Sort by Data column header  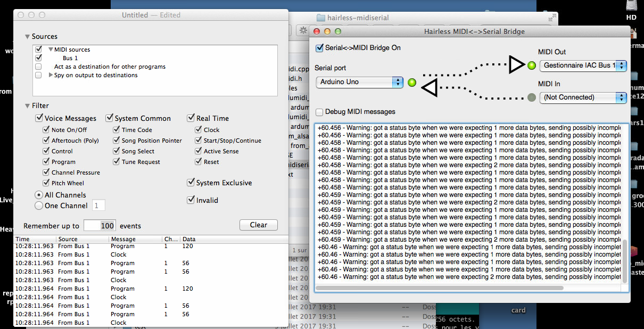click(234, 239)
